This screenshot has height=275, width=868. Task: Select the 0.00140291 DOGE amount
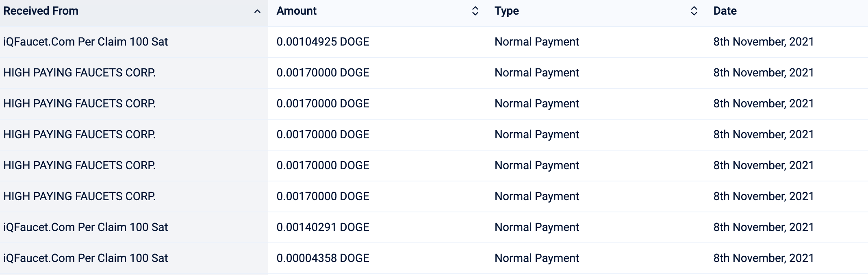[x=323, y=227]
